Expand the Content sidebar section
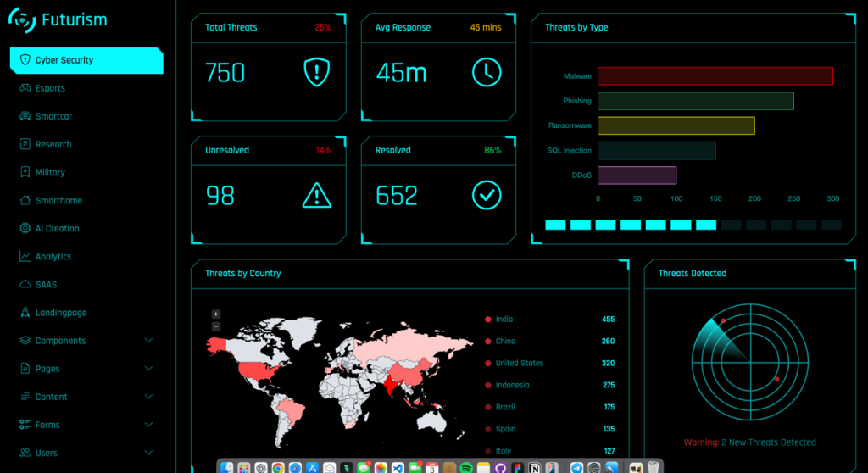The width and height of the screenshot is (868, 473). (x=149, y=397)
